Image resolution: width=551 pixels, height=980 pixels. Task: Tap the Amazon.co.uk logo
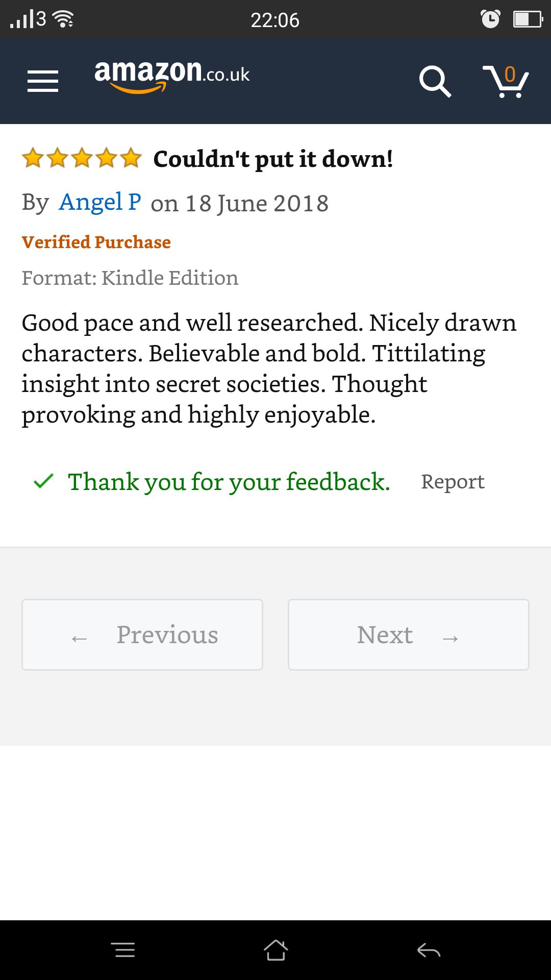[x=171, y=76]
